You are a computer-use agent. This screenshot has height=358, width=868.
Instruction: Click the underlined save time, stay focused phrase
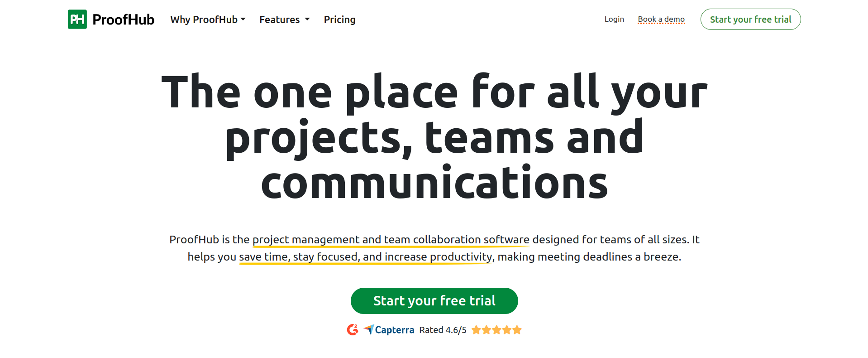(x=366, y=257)
